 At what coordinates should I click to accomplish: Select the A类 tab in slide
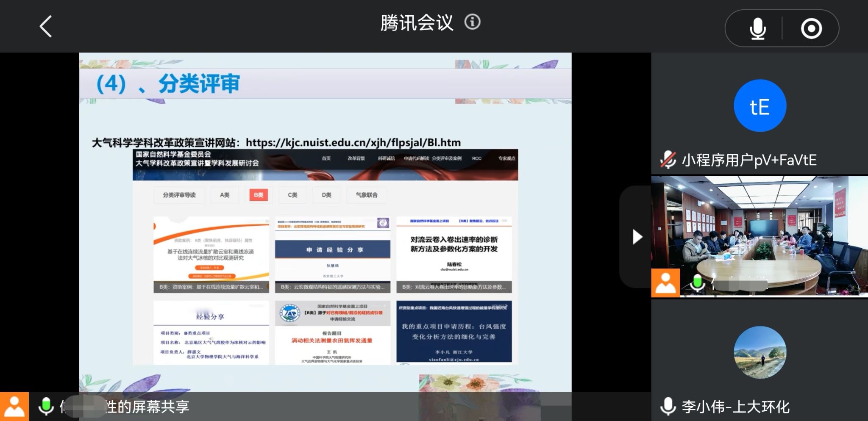[225, 195]
